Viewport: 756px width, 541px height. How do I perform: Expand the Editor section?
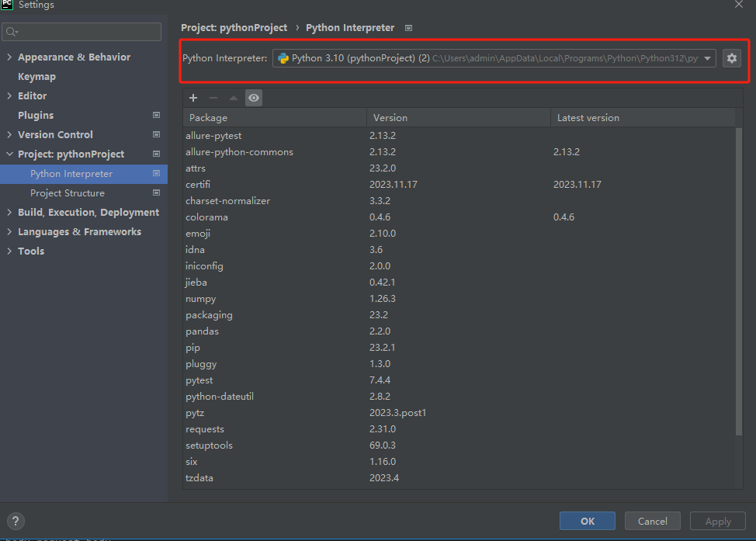pyautogui.click(x=9, y=95)
